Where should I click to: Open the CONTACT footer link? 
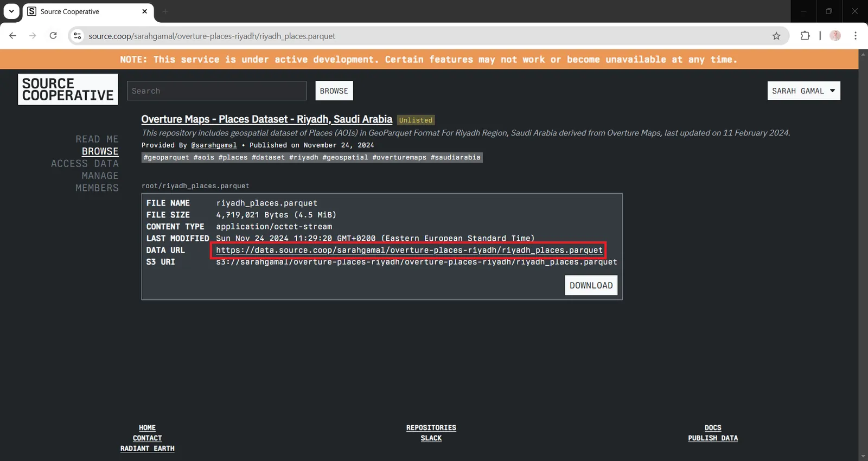pos(147,438)
